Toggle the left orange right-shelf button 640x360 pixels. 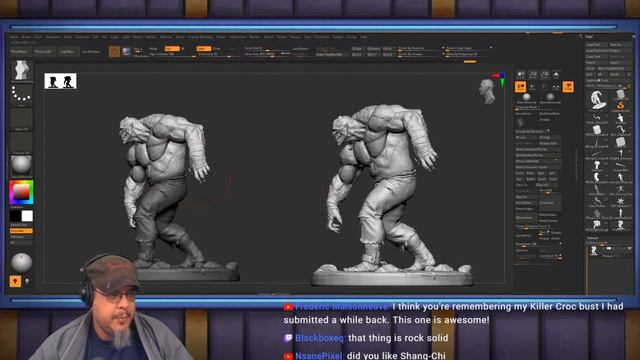(520, 87)
